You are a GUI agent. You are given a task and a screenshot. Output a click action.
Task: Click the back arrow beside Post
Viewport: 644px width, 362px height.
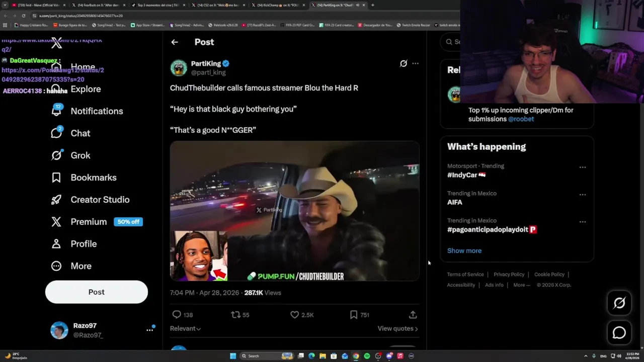coord(175,42)
